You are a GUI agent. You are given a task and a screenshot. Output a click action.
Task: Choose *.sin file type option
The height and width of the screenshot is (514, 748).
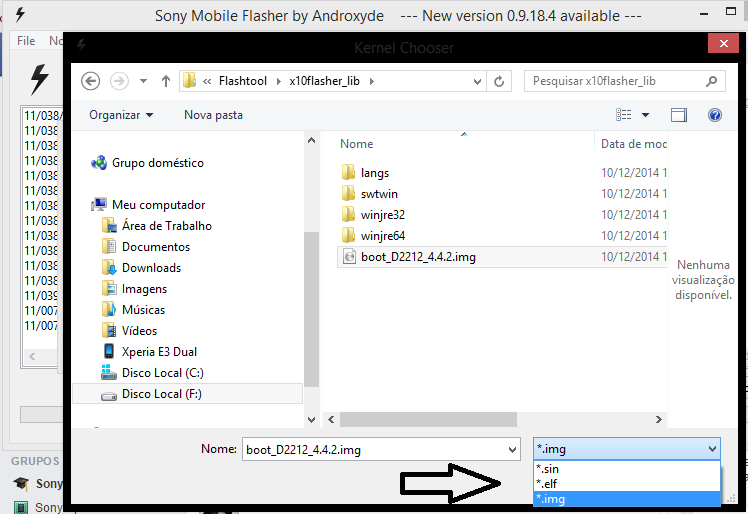point(626,469)
